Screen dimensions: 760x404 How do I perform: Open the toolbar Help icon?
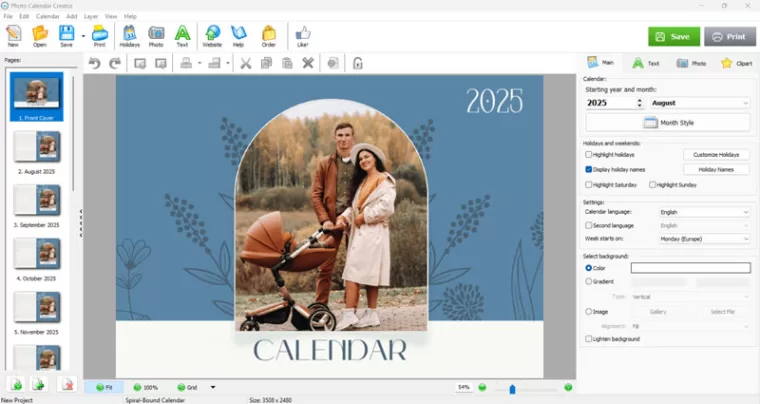pos(238,36)
